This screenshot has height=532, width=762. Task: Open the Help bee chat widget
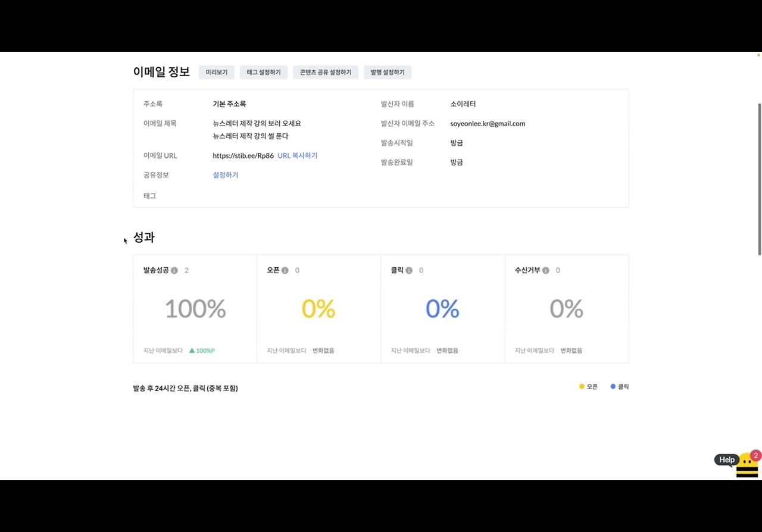coord(747,464)
